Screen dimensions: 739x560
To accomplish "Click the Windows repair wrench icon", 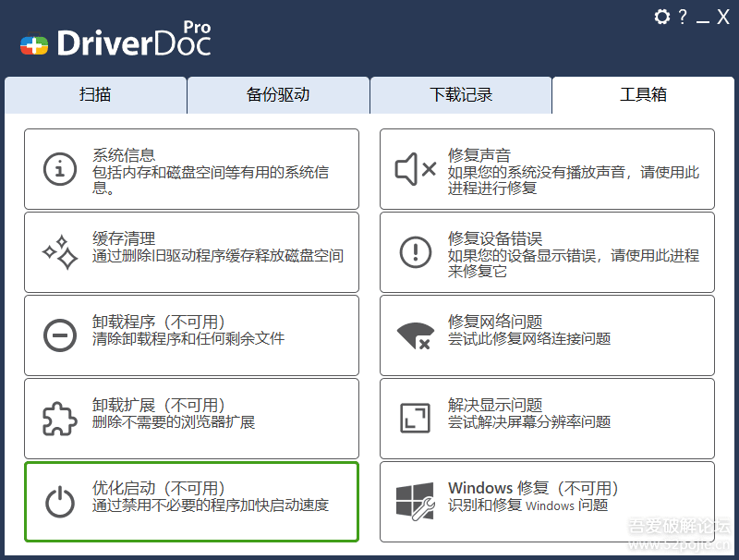I will coord(415,502).
